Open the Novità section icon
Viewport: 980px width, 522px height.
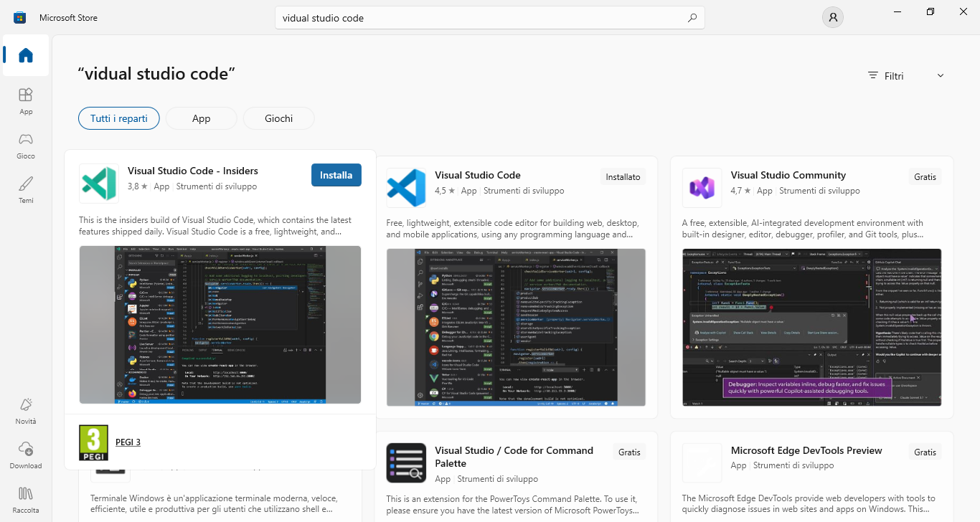click(26, 411)
